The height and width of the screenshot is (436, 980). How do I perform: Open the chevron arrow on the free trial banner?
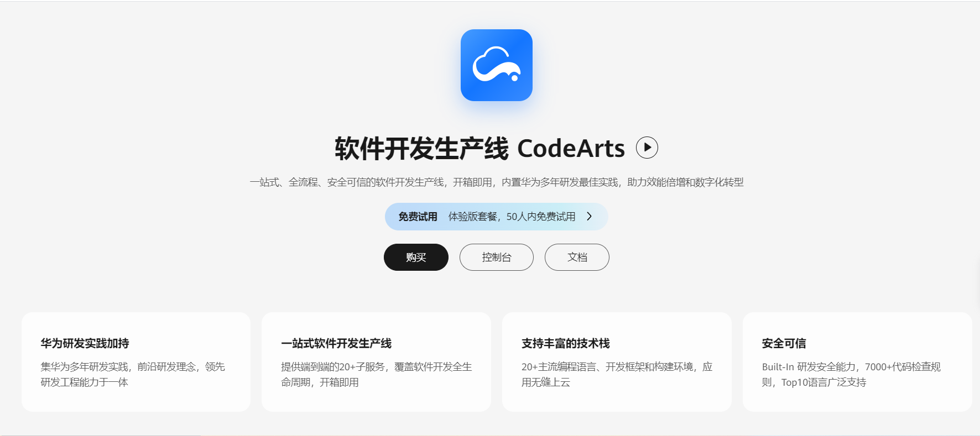[590, 217]
